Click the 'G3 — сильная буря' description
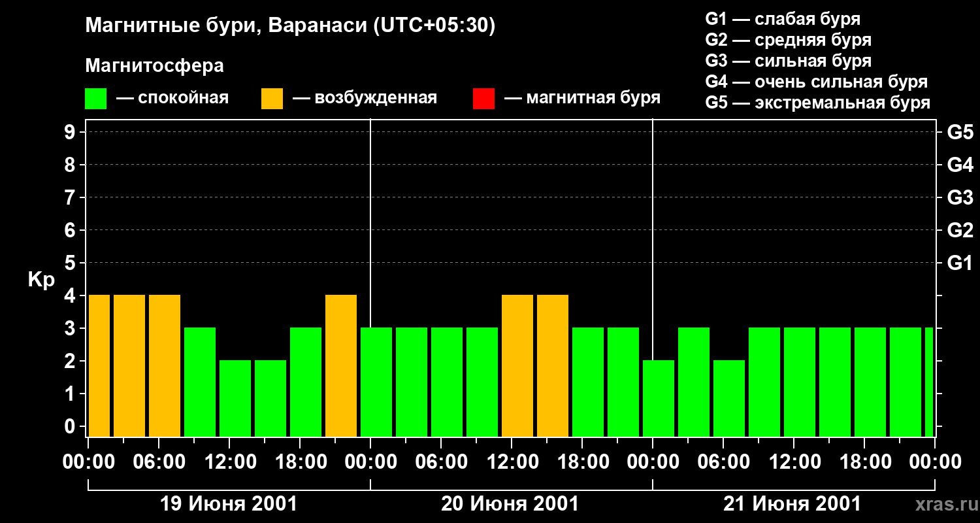Screen dimensions: 980x523 (789, 60)
